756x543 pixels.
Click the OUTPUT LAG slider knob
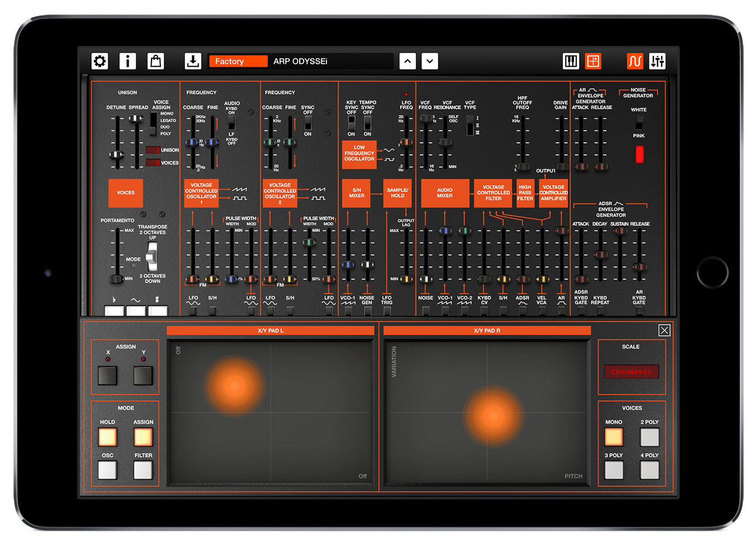(406, 279)
